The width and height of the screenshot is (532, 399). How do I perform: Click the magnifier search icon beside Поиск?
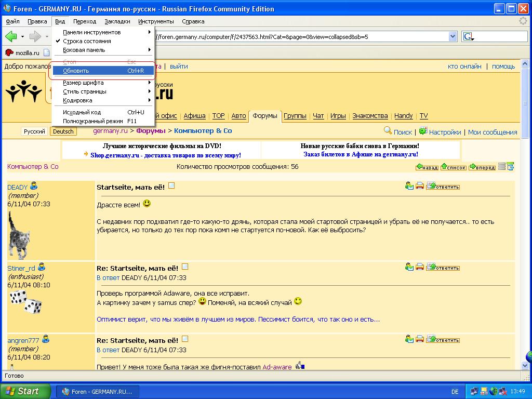point(388,130)
